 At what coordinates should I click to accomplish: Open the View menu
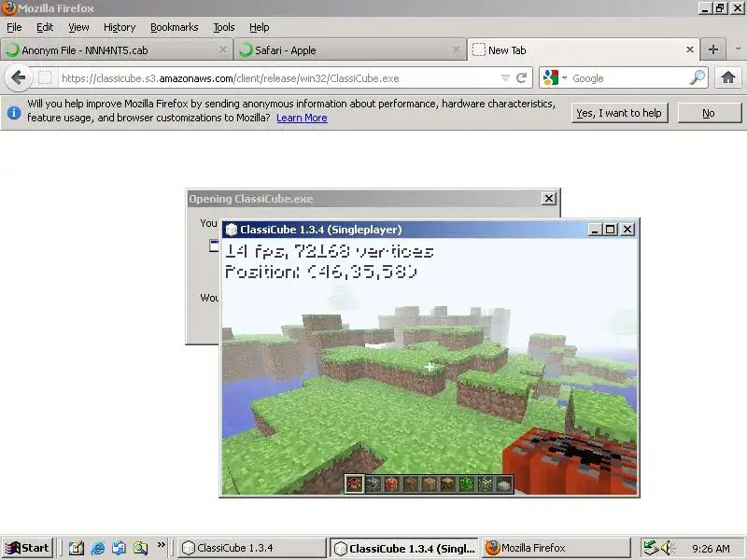click(78, 27)
